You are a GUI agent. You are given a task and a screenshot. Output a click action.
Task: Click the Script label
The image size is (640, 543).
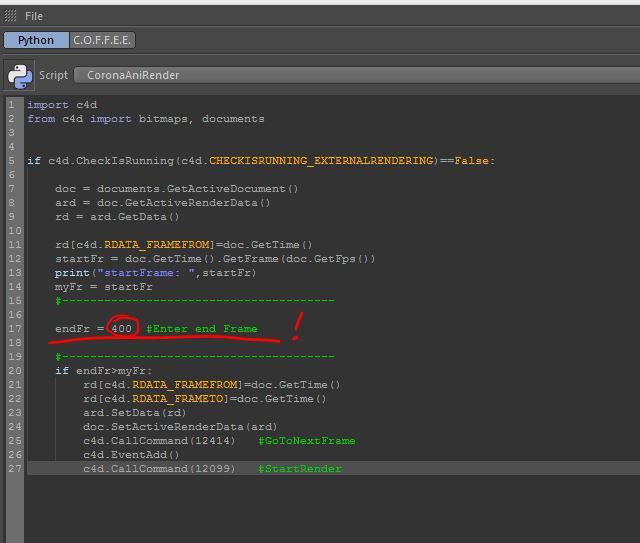(x=53, y=75)
